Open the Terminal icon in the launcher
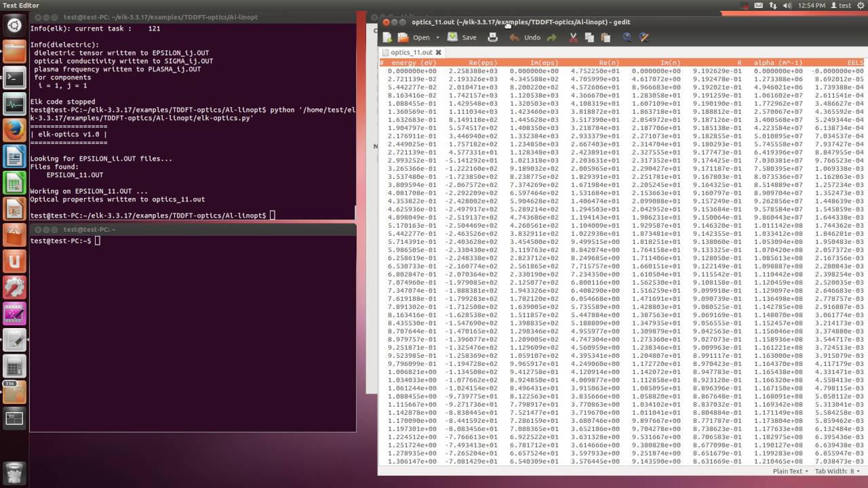The image size is (868, 488). [x=14, y=77]
